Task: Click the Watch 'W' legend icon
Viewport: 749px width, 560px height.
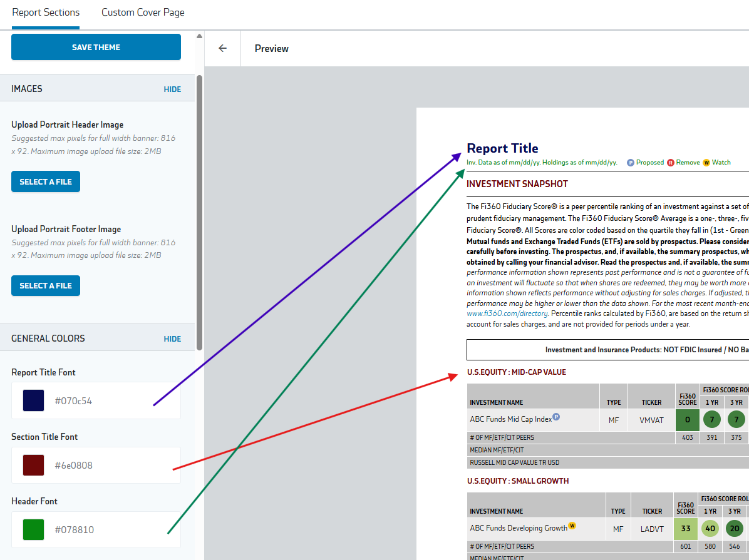Action: (x=706, y=163)
